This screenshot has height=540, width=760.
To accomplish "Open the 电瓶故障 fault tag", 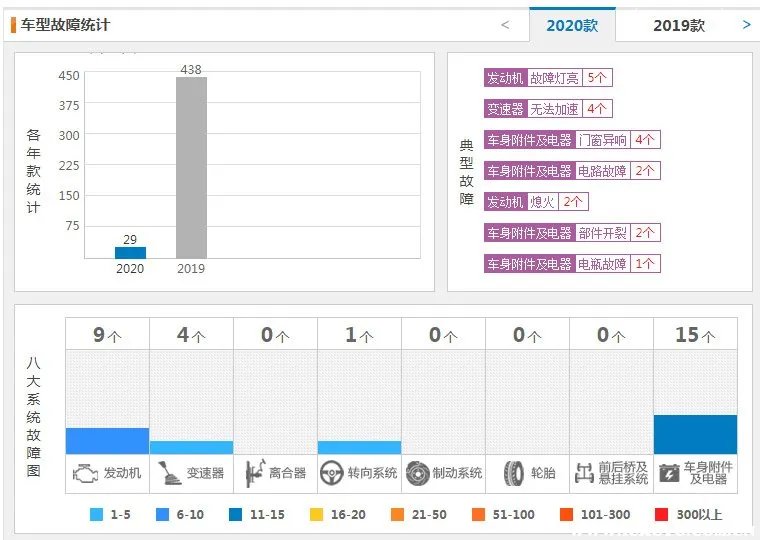I will 603,264.
